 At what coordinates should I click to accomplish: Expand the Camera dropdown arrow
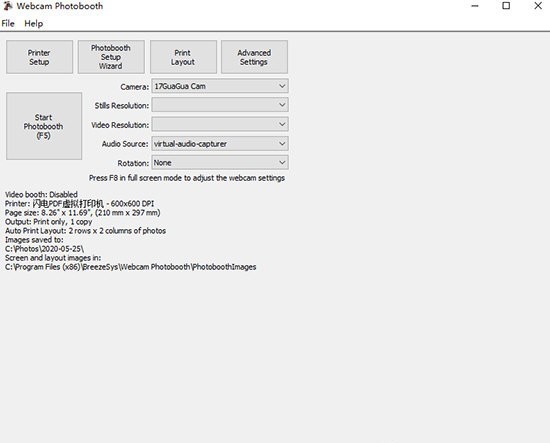[x=282, y=86]
